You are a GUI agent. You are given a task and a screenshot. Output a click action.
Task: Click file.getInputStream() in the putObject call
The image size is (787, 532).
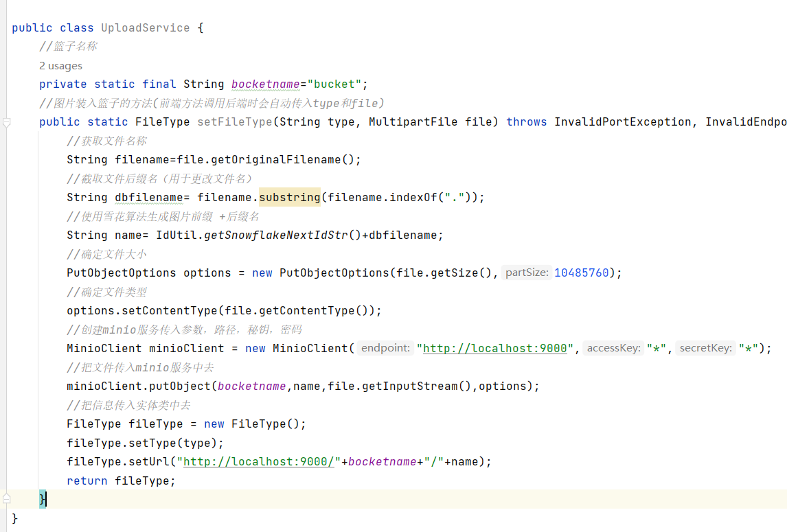click(400, 386)
